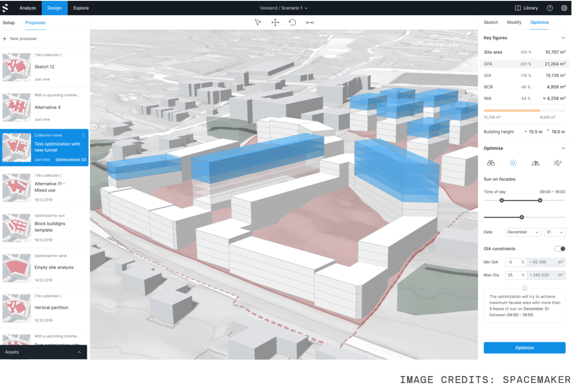The image size is (574, 392).
Task: Select the Vertical partition proposal
Action: tap(45, 308)
